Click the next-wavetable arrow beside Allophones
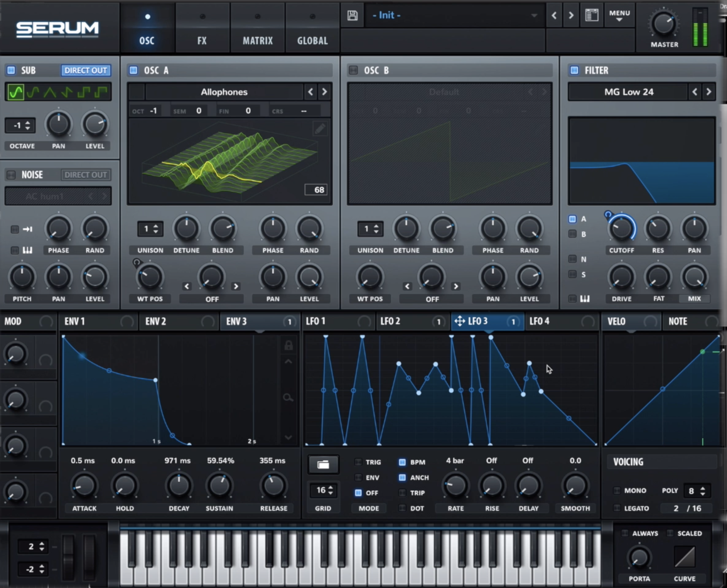 click(324, 91)
